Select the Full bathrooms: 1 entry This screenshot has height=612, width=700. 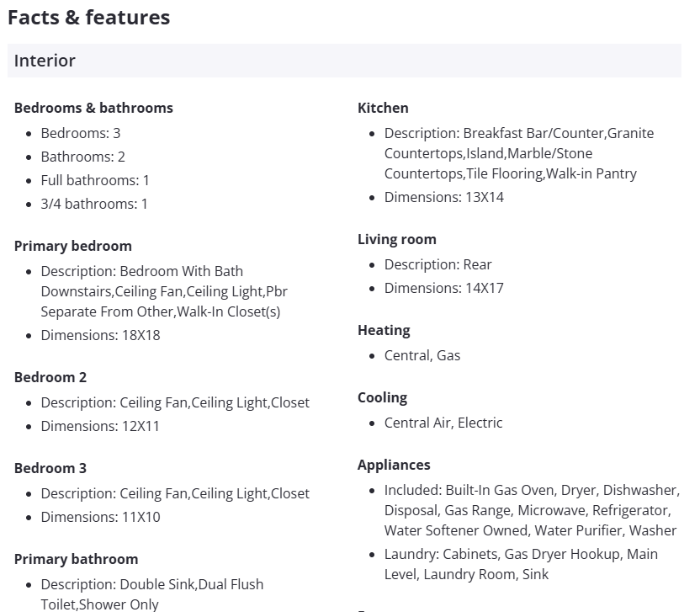95,180
